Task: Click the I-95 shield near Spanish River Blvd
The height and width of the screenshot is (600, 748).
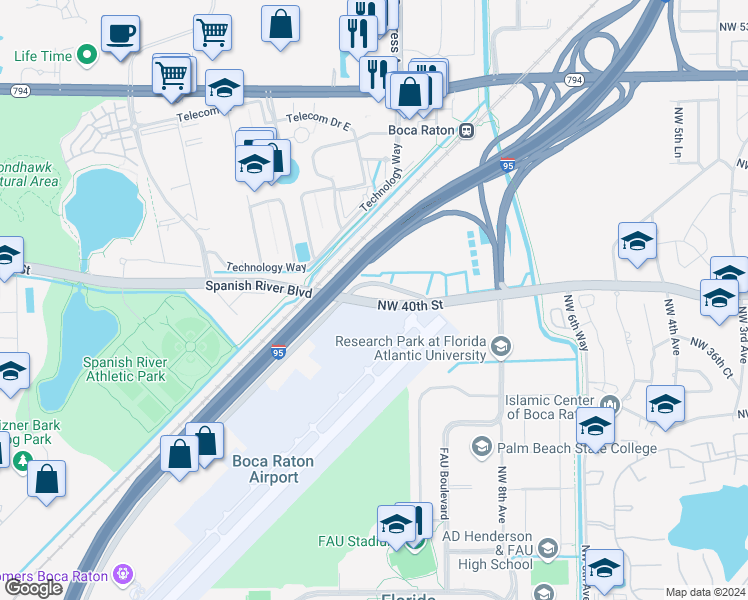Action: click(x=278, y=352)
